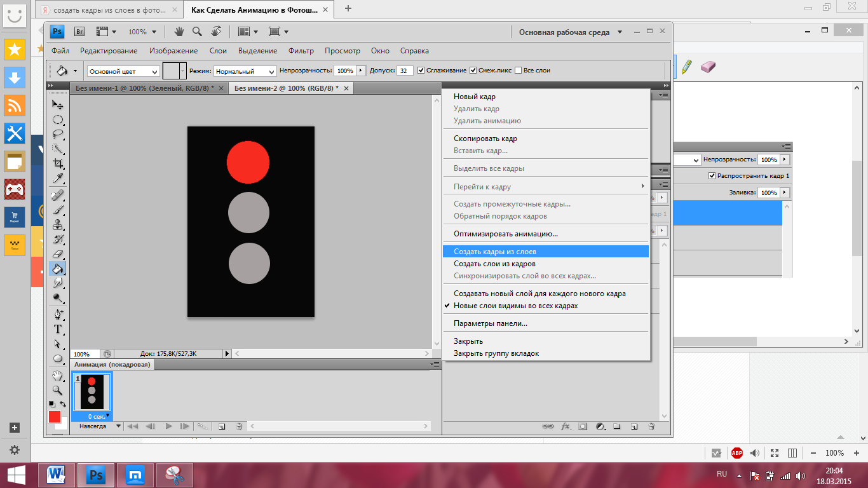This screenshot has height=488, width=868.
Task: Click the Rotate View tool in top bar
Action: [216, 31]
